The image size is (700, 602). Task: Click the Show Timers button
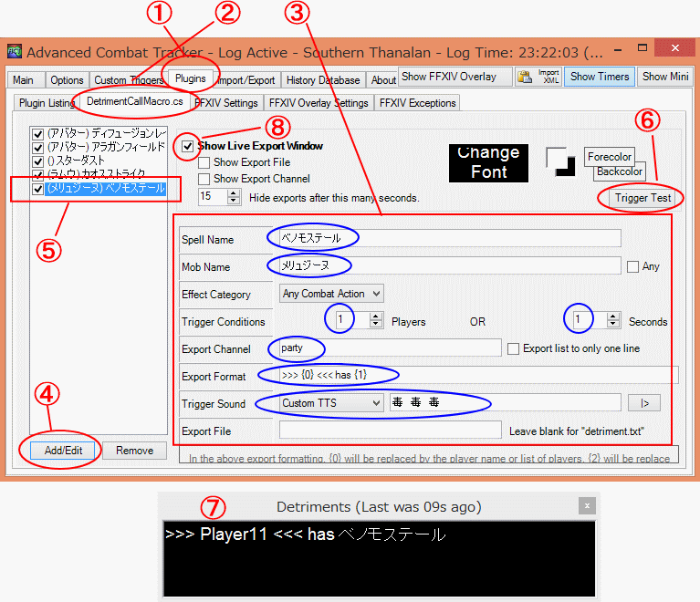(x=599, y=77)
